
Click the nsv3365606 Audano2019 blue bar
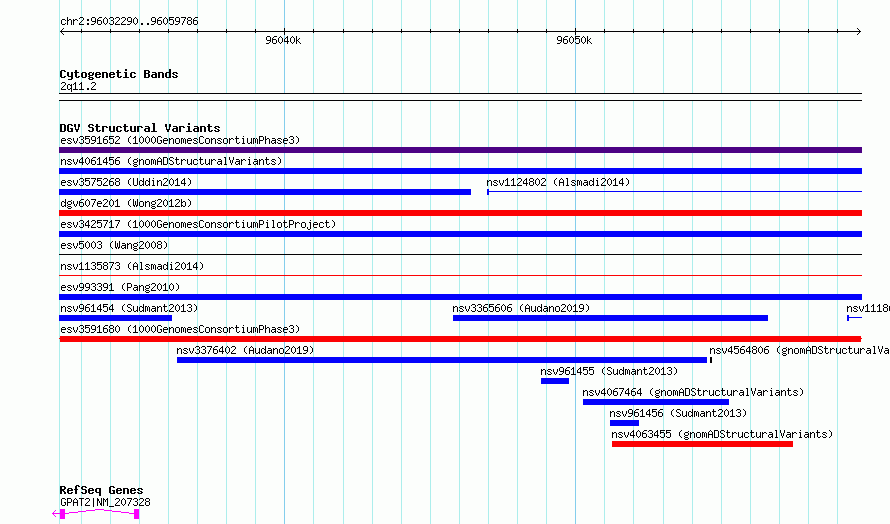pyautogui.click(x=610, y=318)
